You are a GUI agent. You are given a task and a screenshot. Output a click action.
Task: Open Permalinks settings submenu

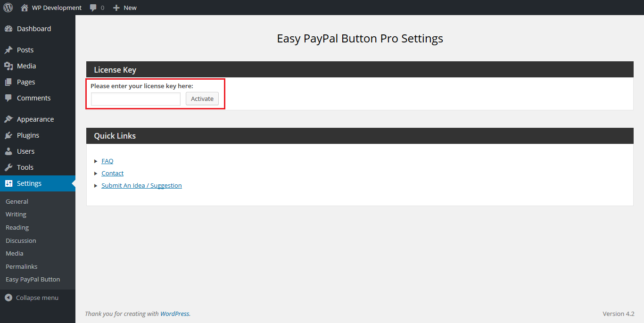click(x=22, y=266)
